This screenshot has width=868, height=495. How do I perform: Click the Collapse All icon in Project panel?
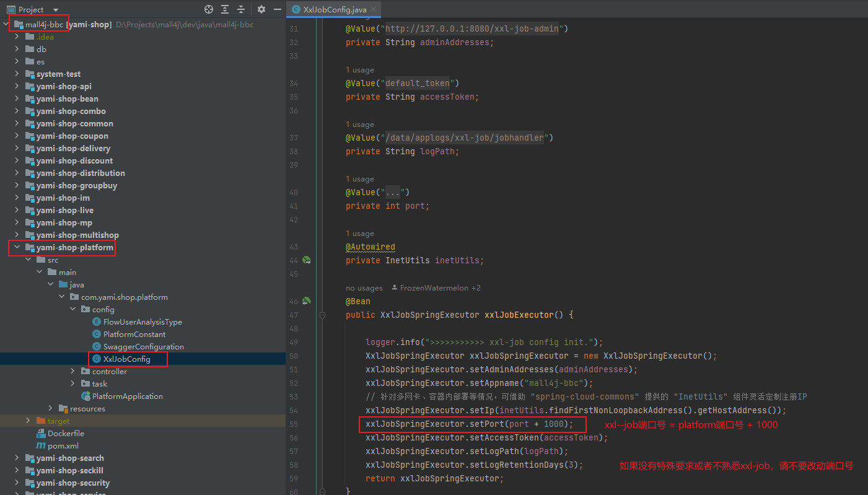point(241,9)
